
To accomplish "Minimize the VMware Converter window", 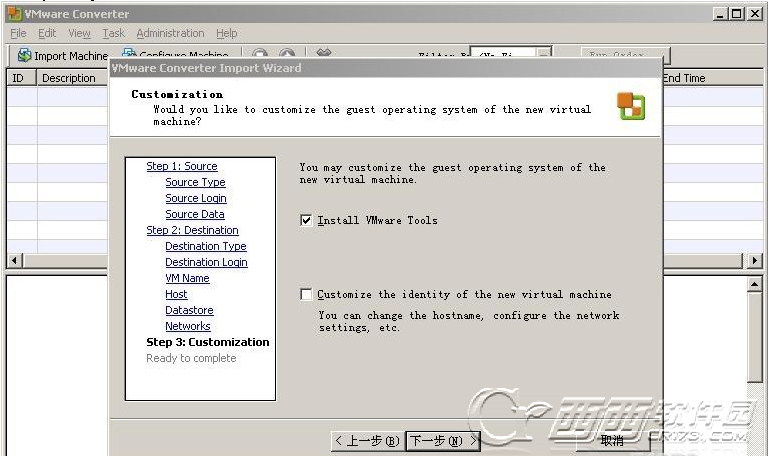I will click(720, 14).
